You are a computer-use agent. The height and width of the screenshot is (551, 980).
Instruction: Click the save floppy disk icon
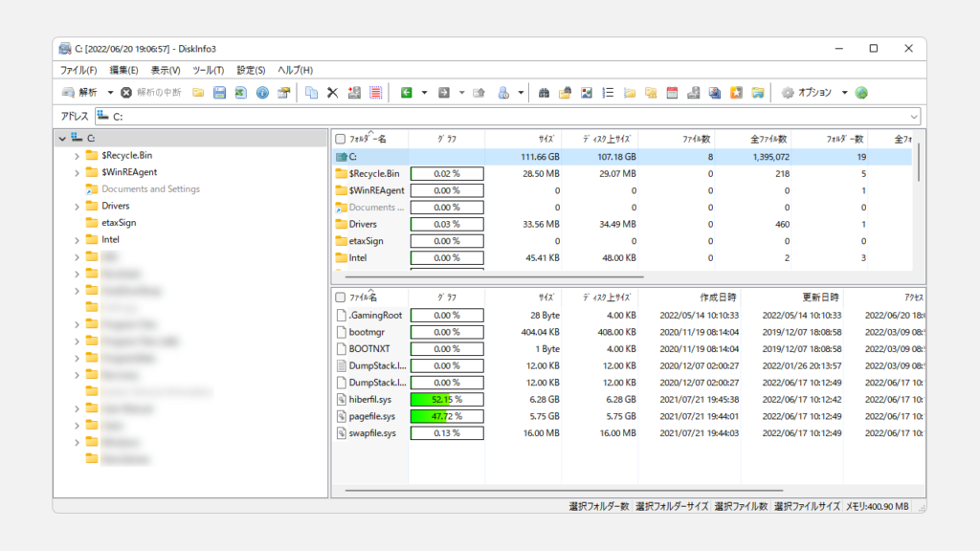[x=219, y=93]
